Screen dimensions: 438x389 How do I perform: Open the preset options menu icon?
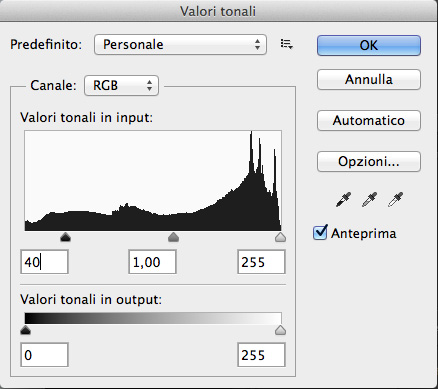point(286,44)
